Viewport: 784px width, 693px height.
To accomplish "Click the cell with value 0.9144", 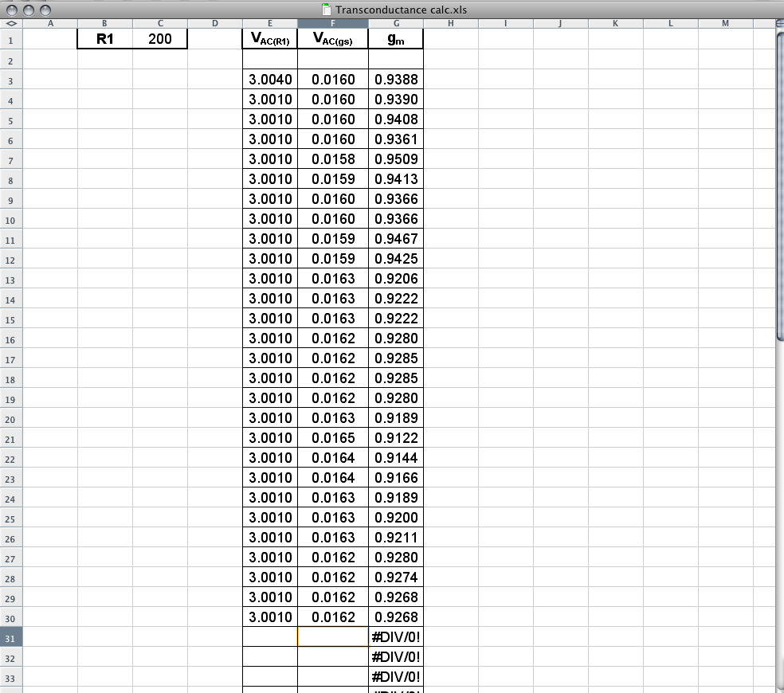I will (x=396, y=458).
